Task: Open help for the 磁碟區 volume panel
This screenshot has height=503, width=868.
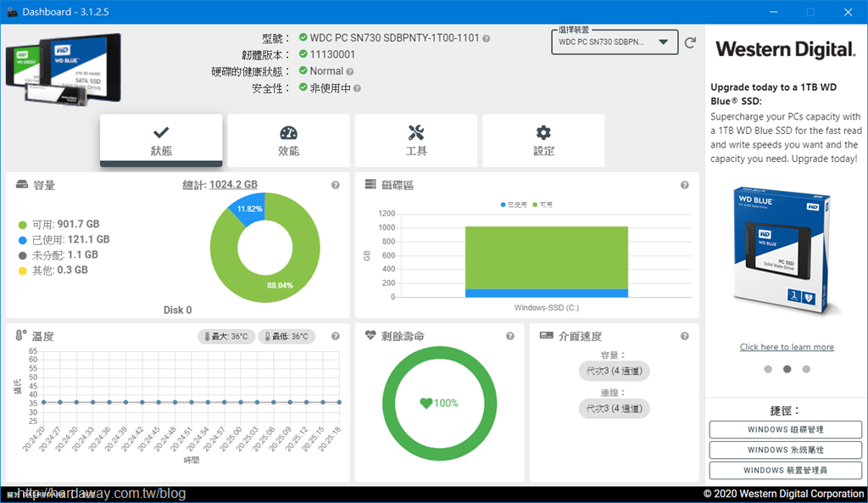Action: point(685,185)
